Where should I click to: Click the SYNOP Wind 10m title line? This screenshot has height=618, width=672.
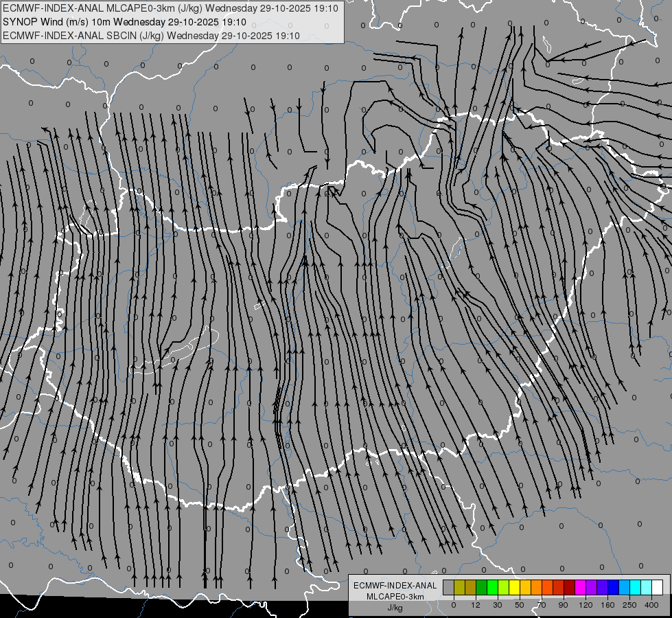[124, 22]
